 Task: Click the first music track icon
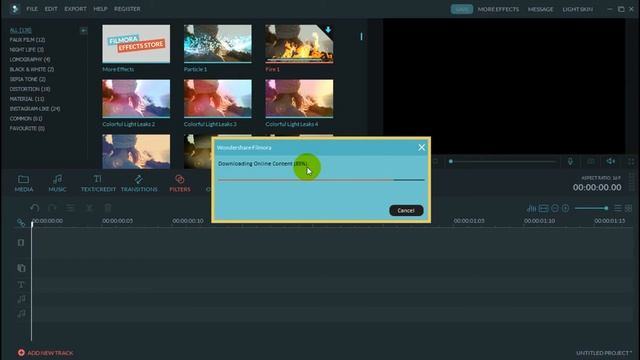[x=21, y=299]
